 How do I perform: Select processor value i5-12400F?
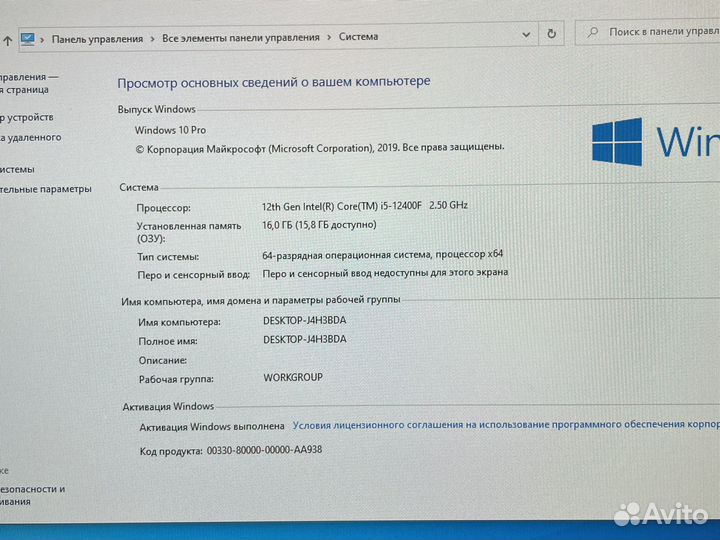coord(365,206)
